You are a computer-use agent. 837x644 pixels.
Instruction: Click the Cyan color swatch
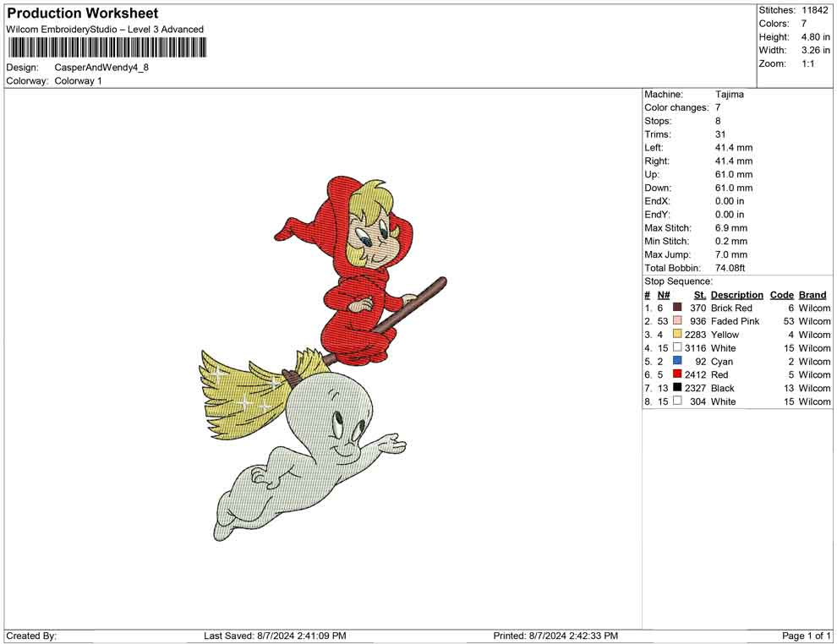pos(677,361)
